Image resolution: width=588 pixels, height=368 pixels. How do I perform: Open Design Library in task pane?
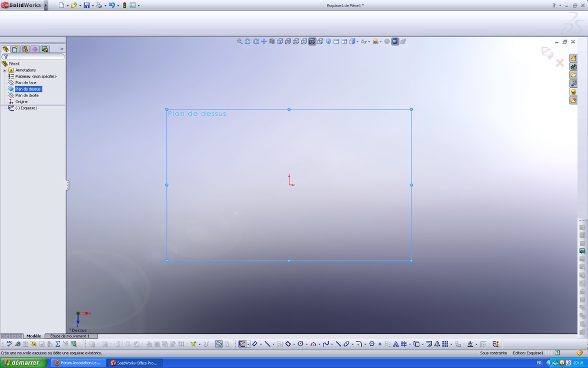(x=573, y=67)
